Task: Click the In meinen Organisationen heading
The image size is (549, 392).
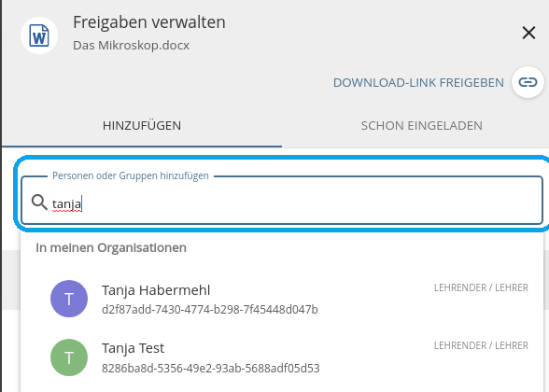Action: (x=111, y=247)
